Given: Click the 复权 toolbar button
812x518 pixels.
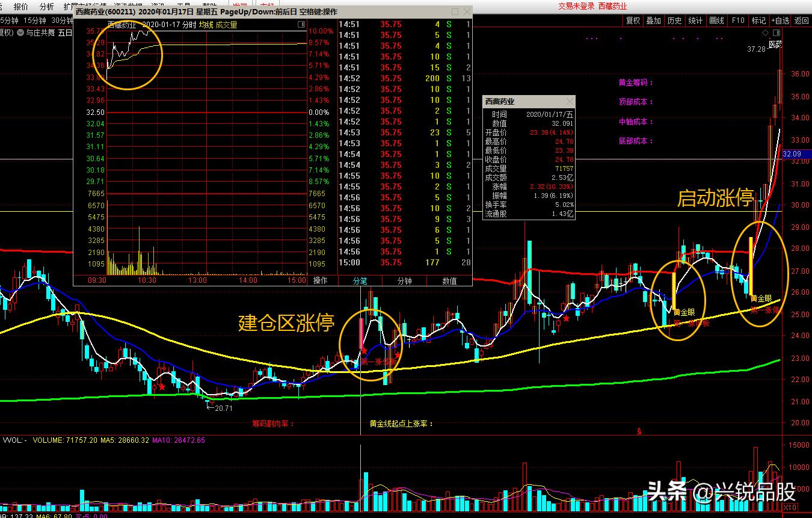Looking at the screenshot, I should pyautogui.click(x=633, y=20).
